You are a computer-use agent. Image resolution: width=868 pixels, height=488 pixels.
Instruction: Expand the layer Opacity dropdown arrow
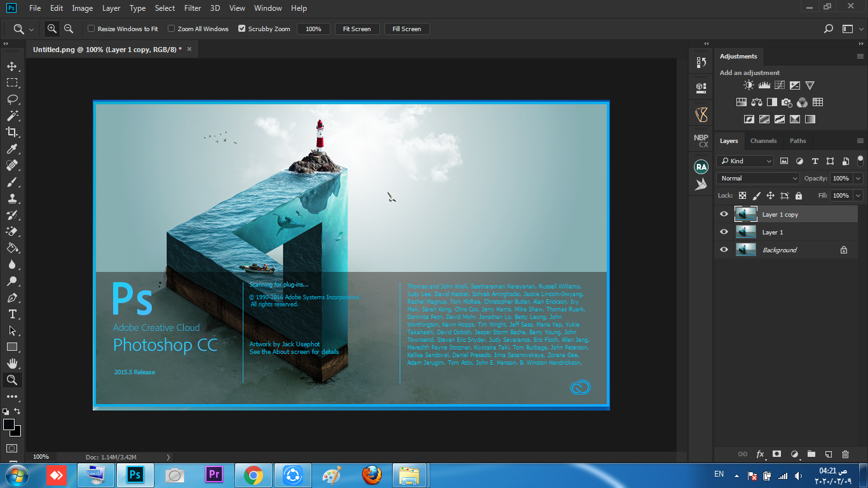coord(858,179)
